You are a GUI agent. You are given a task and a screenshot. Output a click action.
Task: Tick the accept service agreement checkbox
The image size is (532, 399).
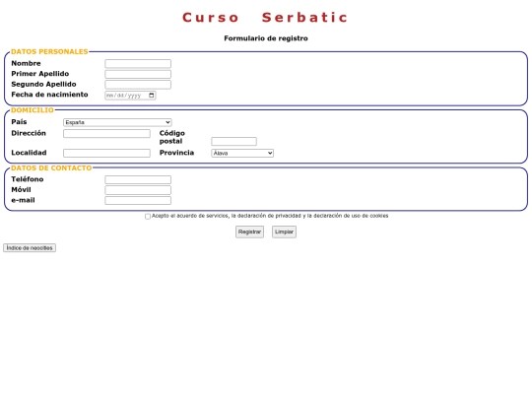148,216
